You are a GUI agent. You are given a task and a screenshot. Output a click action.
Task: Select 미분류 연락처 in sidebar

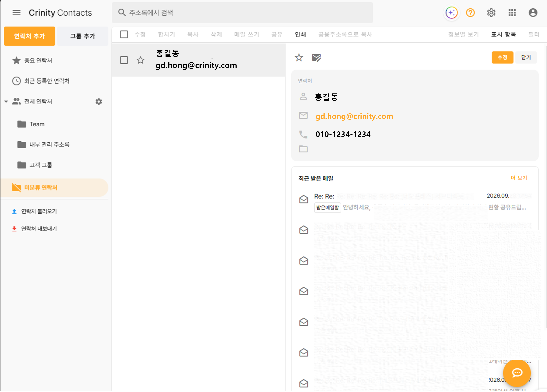[54, 187]
